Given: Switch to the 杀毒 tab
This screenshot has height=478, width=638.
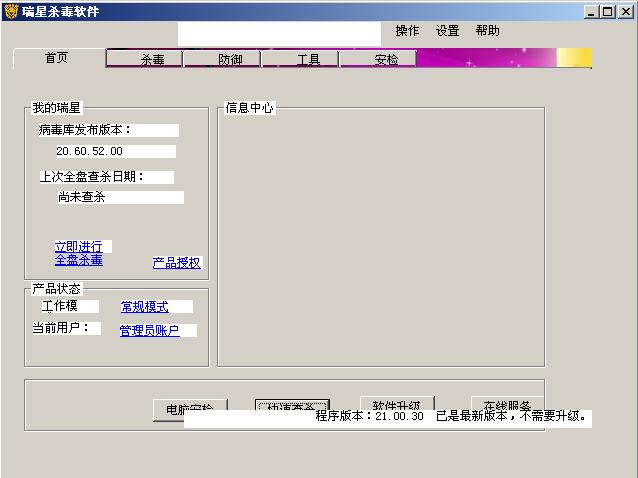Looking at the screenshot, I should pyautogui.click(x=144, y=59).
